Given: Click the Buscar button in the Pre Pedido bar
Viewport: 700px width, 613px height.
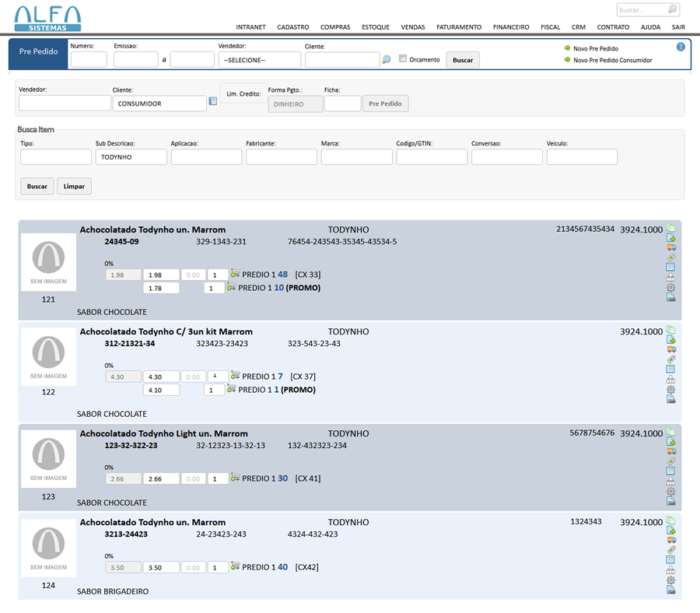Looking at the screenshot, I should click(463, 60).
